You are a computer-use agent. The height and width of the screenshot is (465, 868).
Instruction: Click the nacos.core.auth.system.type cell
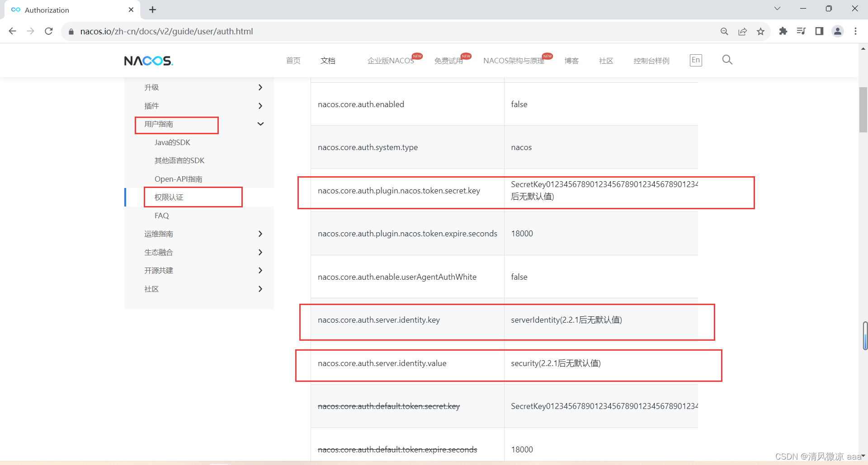coord(407,147)
